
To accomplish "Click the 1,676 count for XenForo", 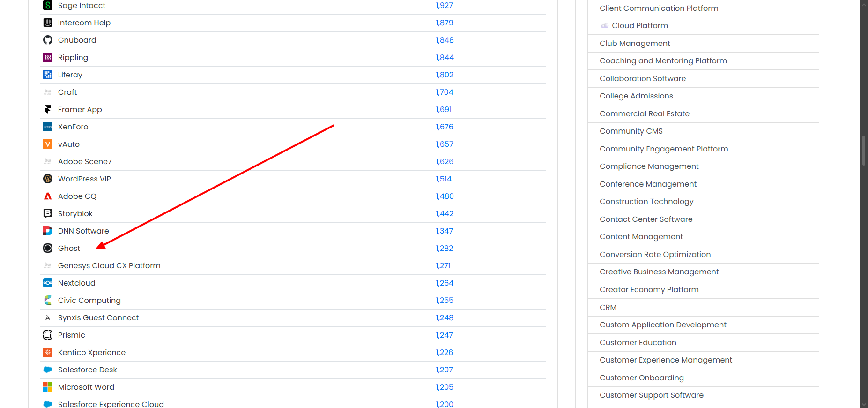I will tap(444, 127).
